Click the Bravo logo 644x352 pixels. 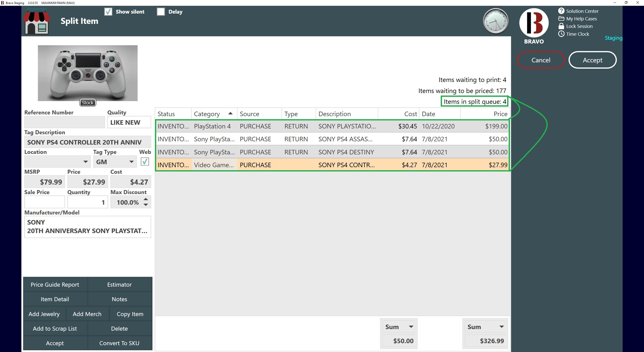coord(534,23)
